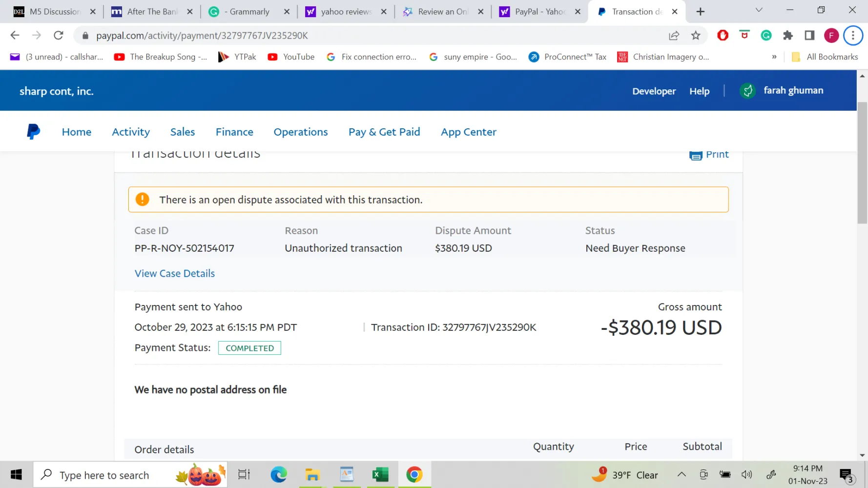Switch to the After The Bank tab
Screen dimensions: 868x488
pyautogui.click(x=152, y=12)
